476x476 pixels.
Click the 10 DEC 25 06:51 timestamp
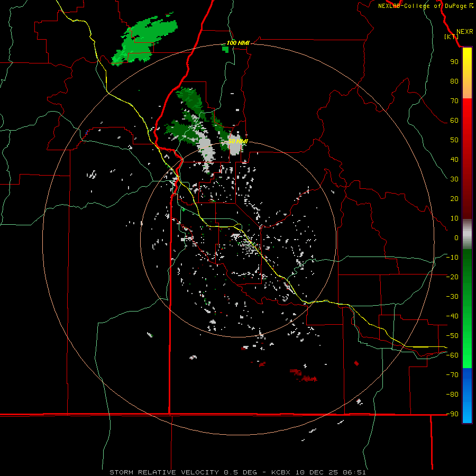331,472
